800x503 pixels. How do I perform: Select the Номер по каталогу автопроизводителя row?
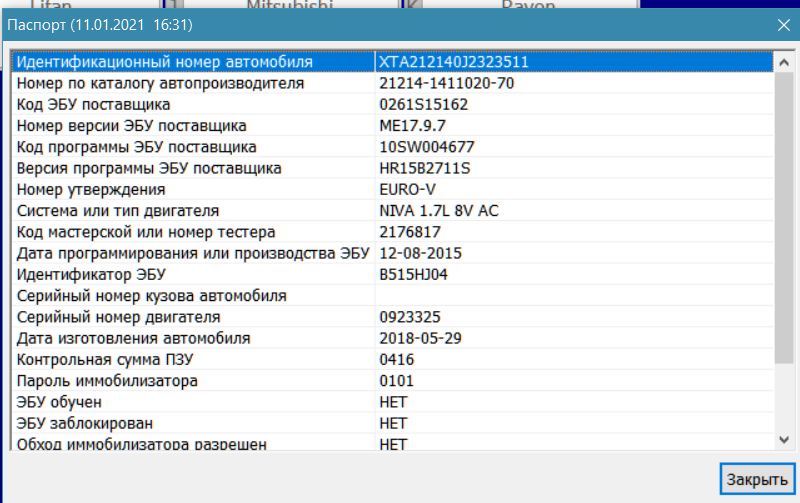(160, 83)
